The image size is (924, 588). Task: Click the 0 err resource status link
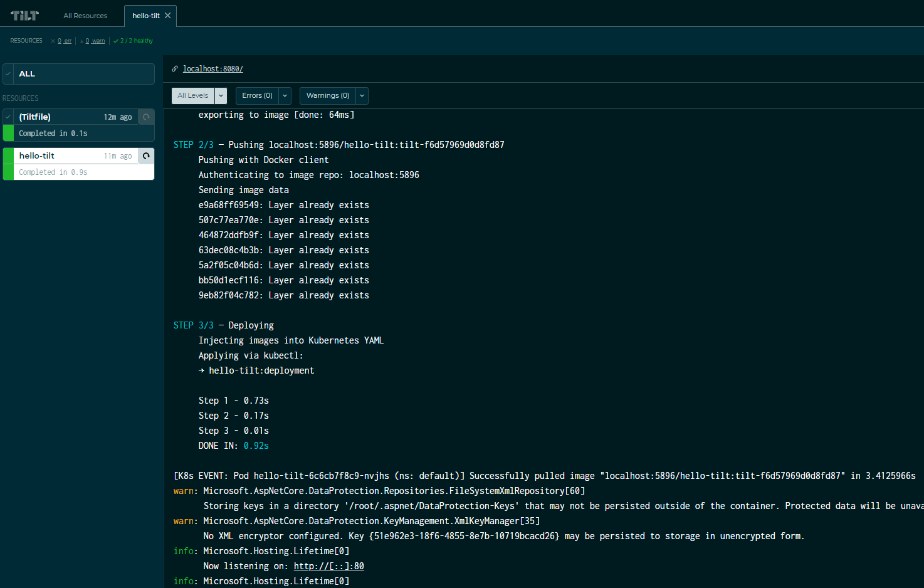coord(65,41)
